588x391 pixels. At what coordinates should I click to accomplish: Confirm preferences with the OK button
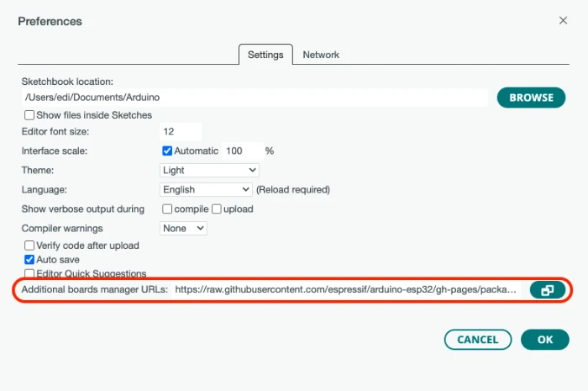545,340
